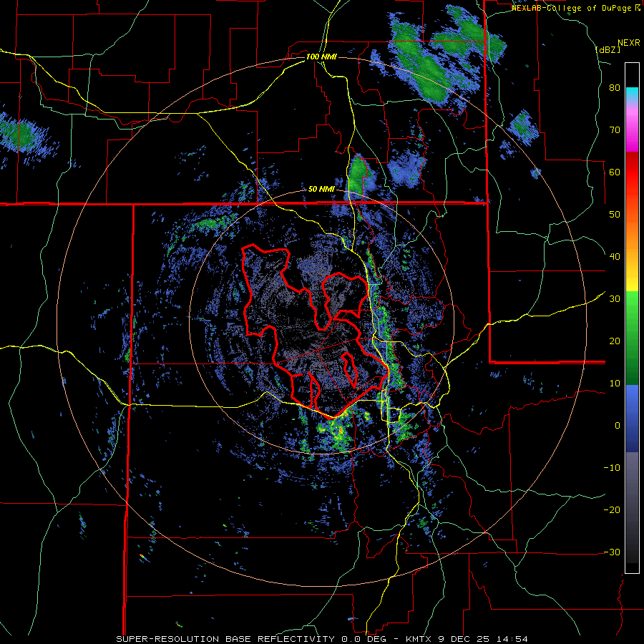Click the 10 value on the dBZ scale
Viewport: 644px width, 644px height.
pos(615,384)
